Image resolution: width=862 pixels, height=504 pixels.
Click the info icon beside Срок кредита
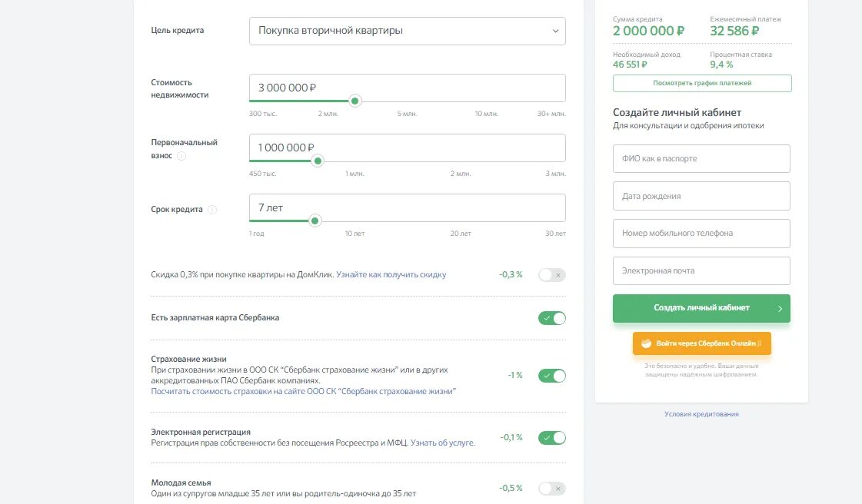212,210
